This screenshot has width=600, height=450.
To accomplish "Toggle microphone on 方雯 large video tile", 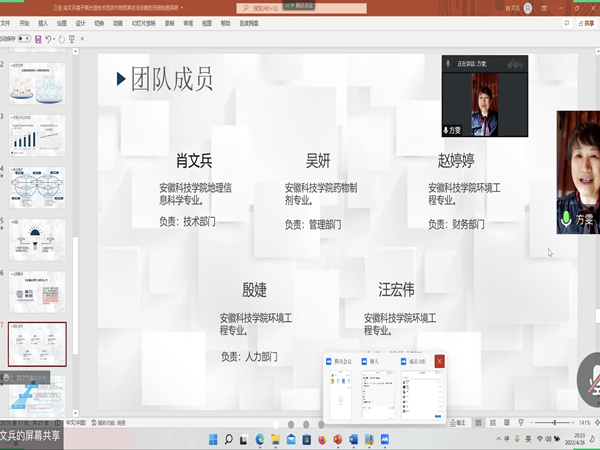I will [566, 217].
